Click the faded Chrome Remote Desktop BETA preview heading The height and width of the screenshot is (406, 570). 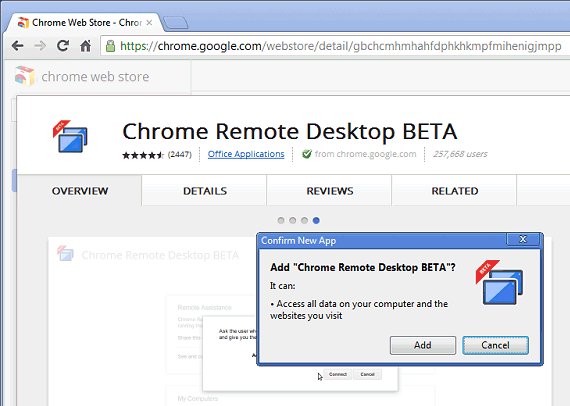(160, 255)
